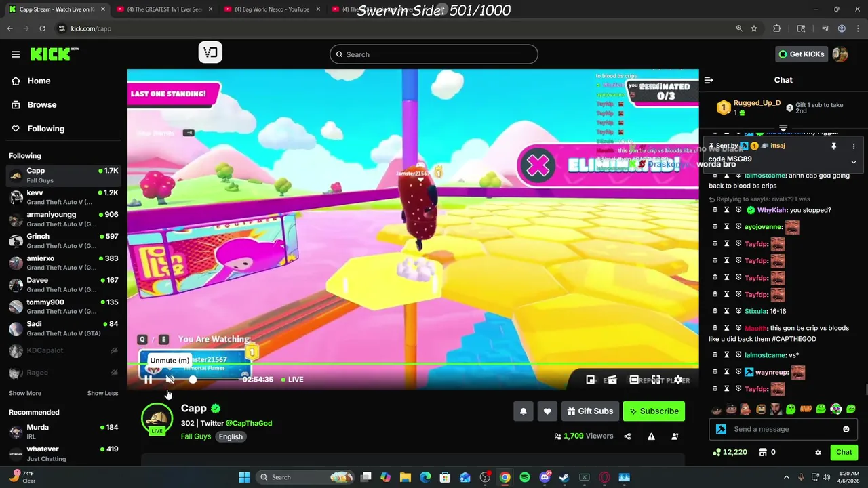Open the hamburger sidebar menu

pyautogui.click(x=16, y=54)
